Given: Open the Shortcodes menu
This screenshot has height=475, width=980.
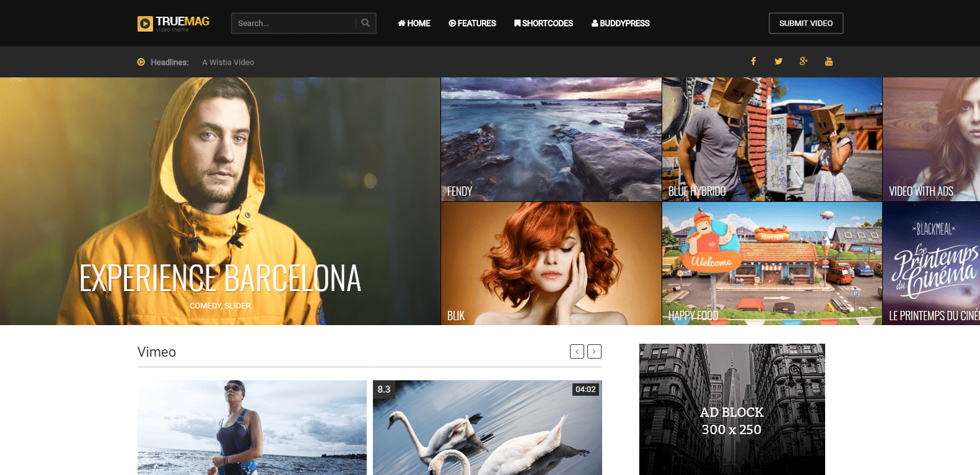Looking at the screenshot, I should (543, 23).
